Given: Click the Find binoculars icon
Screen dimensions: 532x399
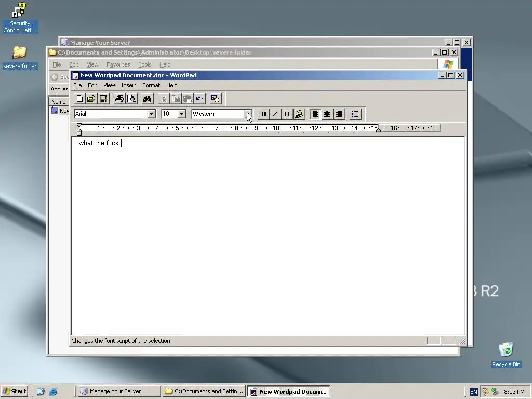Looking at the screenshot, I should click(147, 99).
